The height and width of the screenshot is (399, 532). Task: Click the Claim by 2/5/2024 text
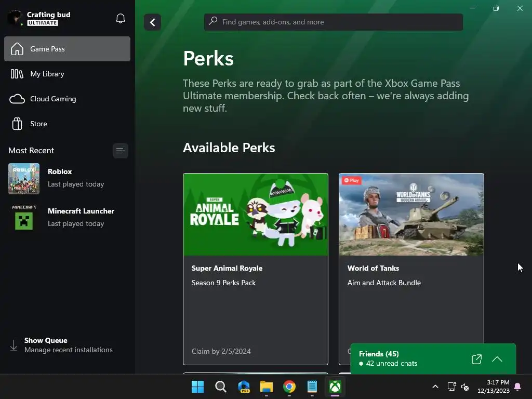[x=221, y=352]
